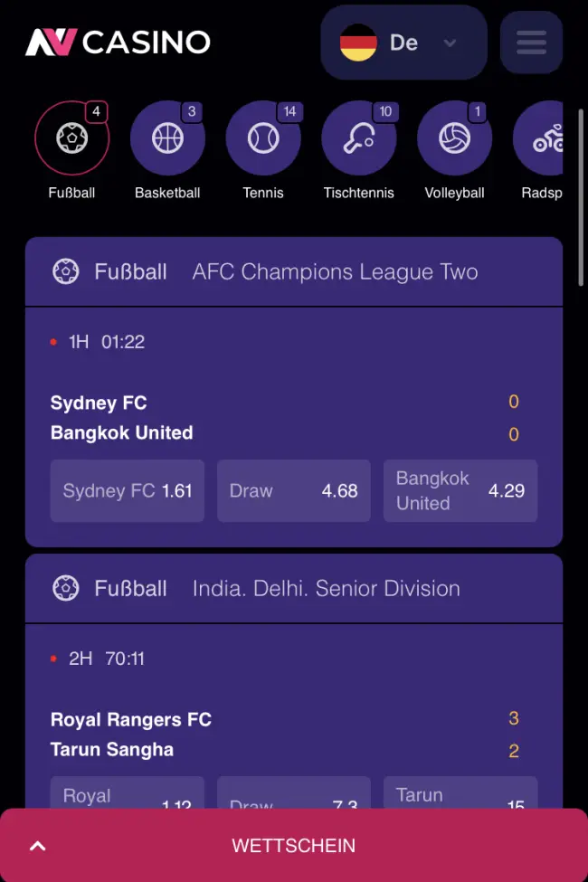
Task: Open the Radsport cycling category
Action: pyautogui.click(x=540, y=138)
